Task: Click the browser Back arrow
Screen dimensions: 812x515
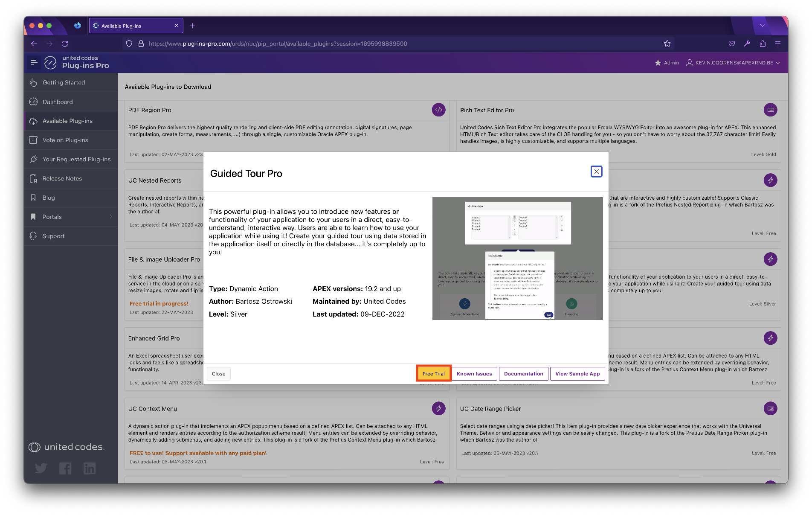Action: (34, 44)
